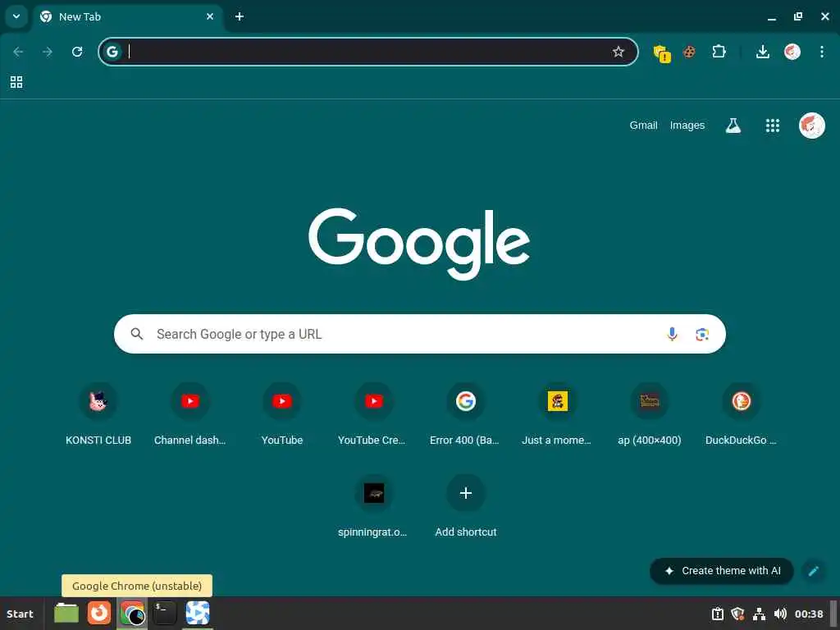Viewport: 840px width, 630px height.
Task: Open the Chrome profile avatar in toolbar
Action: coord(792,52)
